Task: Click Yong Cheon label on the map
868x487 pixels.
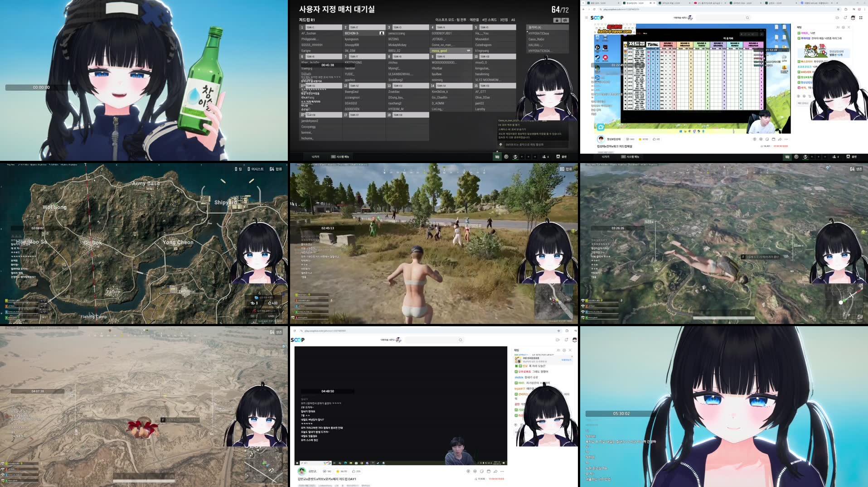Action: [178, 242]
